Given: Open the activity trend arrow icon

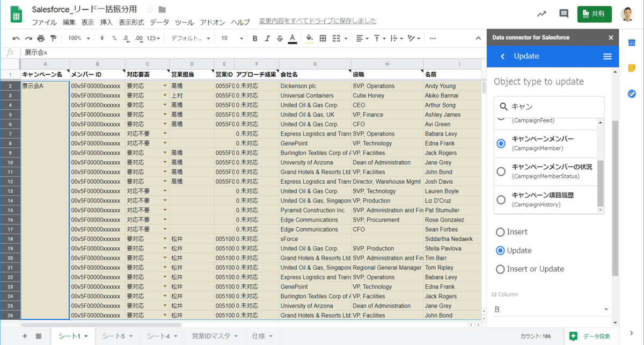Looking at the screenshot, I should click(x=541, y=14).
